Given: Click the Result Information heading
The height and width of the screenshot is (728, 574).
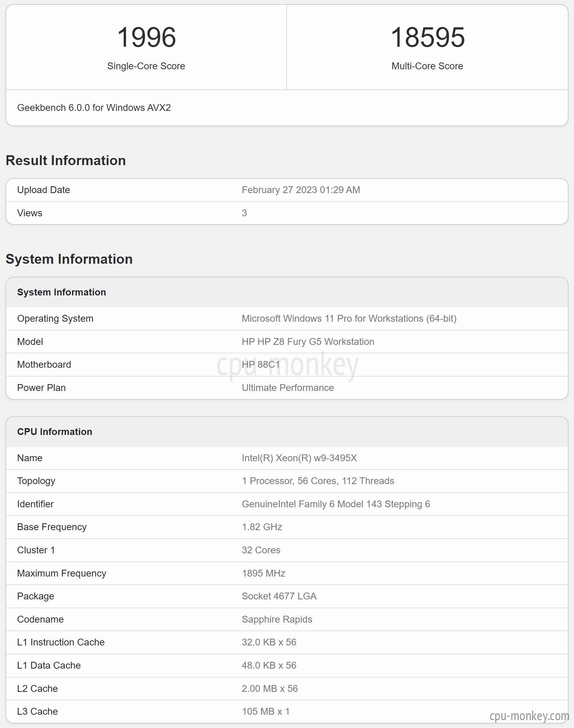Looking at the screenshot, I should pyautogui.click(x=66, y=160).
